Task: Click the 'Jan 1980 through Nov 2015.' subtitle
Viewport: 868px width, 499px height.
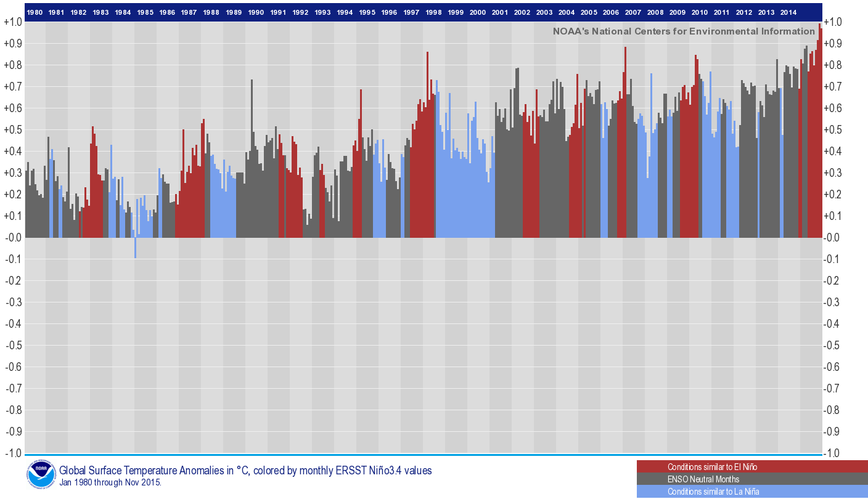Action: coord(110,483)
